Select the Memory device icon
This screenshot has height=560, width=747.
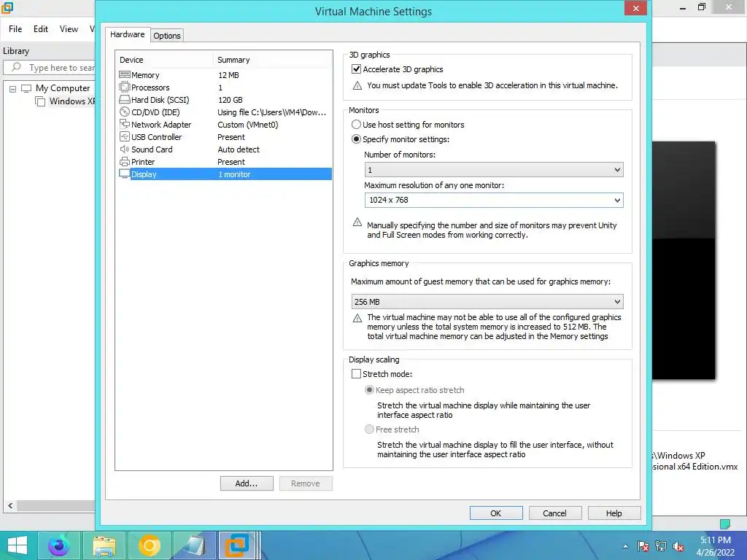(124, 75)
